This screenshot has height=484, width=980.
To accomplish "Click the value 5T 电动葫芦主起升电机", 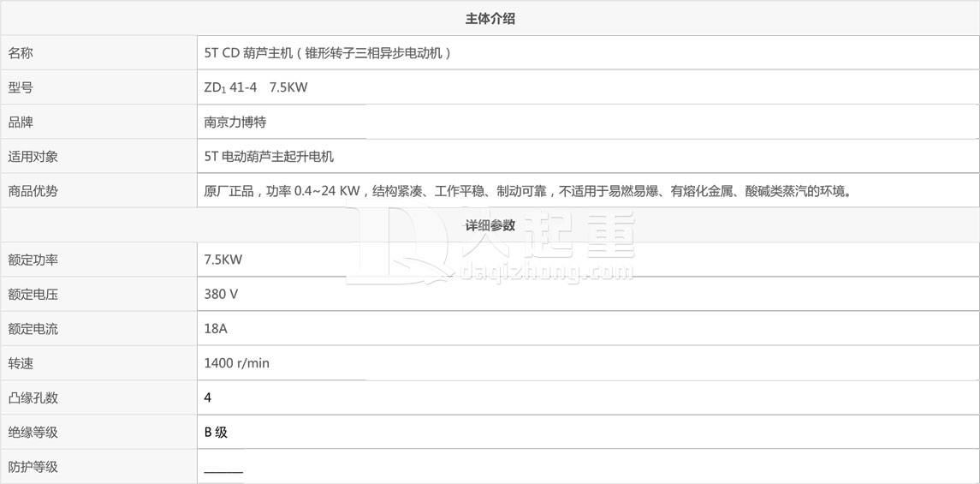I will click(270, 157).
